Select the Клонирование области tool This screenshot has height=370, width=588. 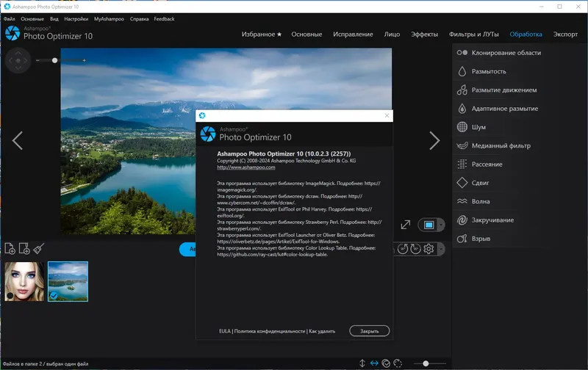click(499, 53)
